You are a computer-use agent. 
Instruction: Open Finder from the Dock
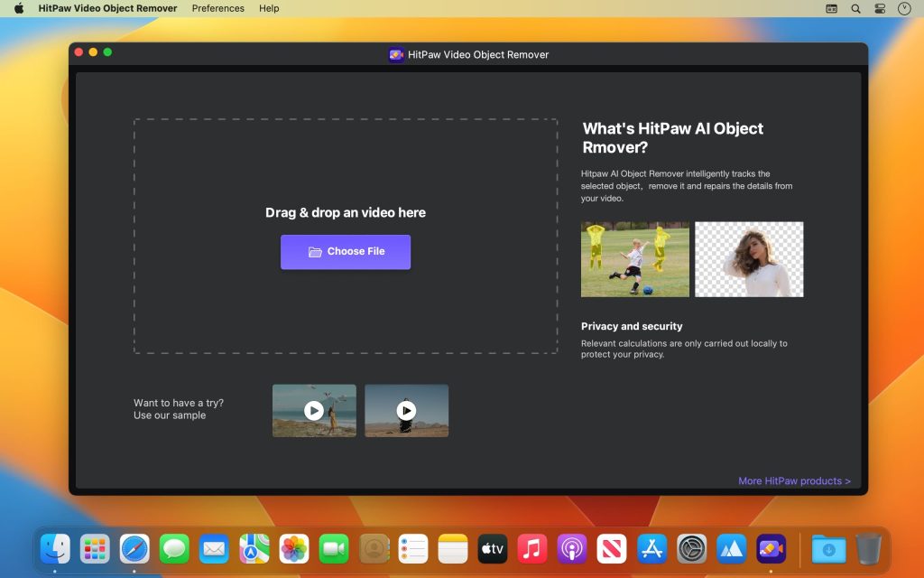54,548
